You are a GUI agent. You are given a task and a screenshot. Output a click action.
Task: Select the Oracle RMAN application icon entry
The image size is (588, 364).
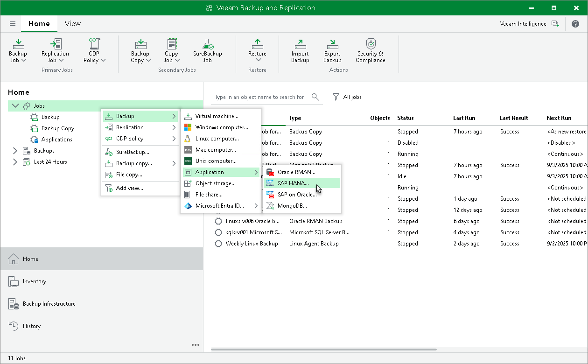(270, 172)
